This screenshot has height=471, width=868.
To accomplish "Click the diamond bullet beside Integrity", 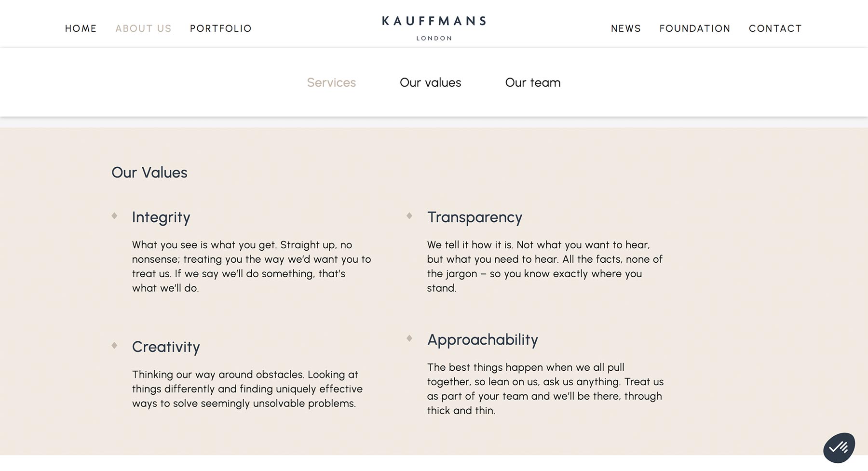I will [114, 215].
